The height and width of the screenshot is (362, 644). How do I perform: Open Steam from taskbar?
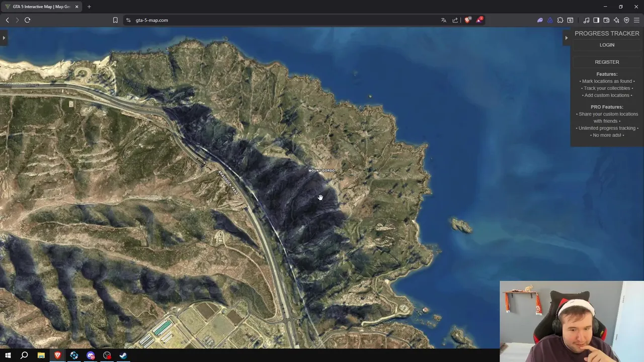pos(123,355)
